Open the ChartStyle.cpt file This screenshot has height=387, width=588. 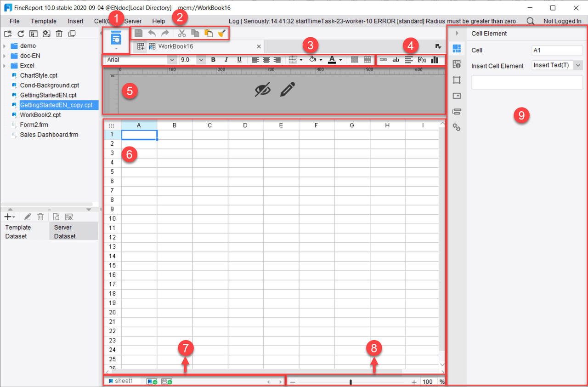pos(39,75)
